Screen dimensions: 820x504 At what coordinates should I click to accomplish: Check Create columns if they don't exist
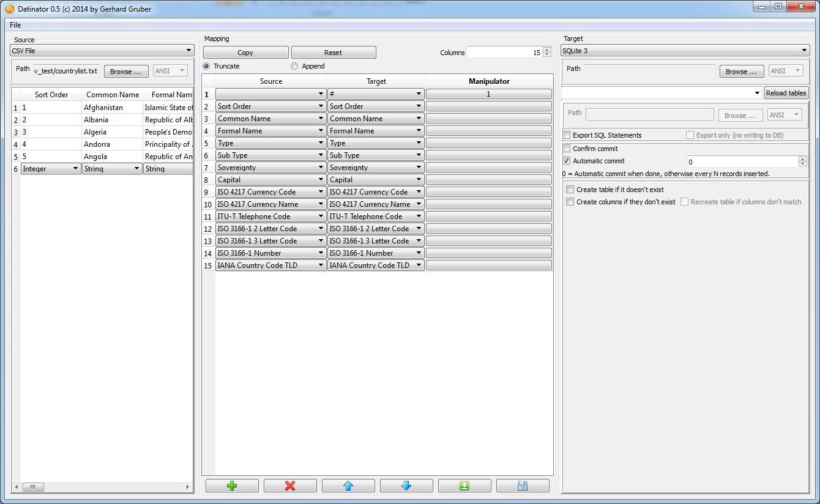coord(570,202)
